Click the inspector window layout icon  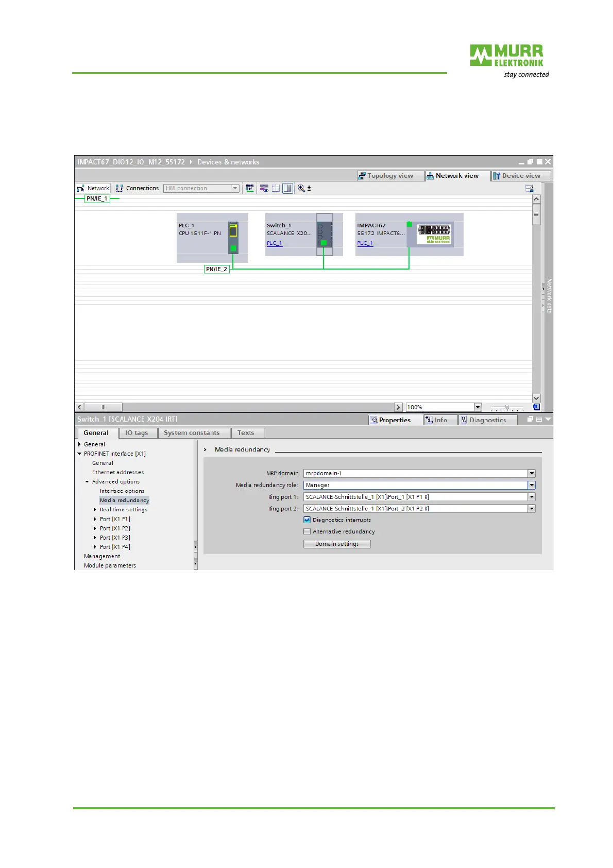pos(539,420)
